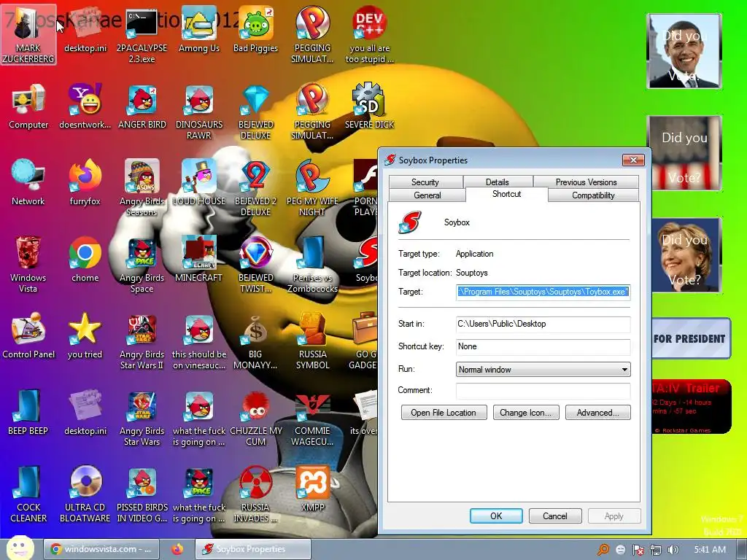Click the Start in field
Viewport: 747px width, 560px height.
(x=543, y=324)
